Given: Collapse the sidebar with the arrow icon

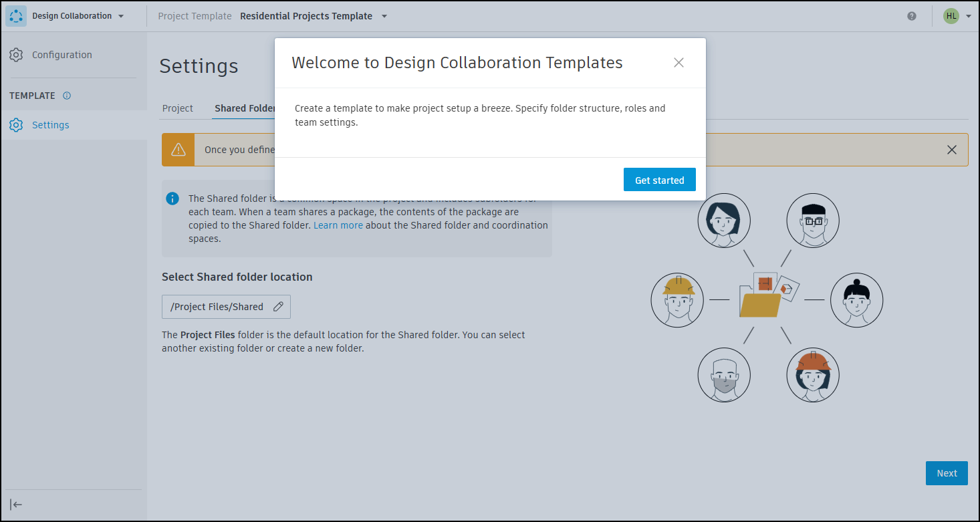Looking at the screenshot, I should point(16,505).
